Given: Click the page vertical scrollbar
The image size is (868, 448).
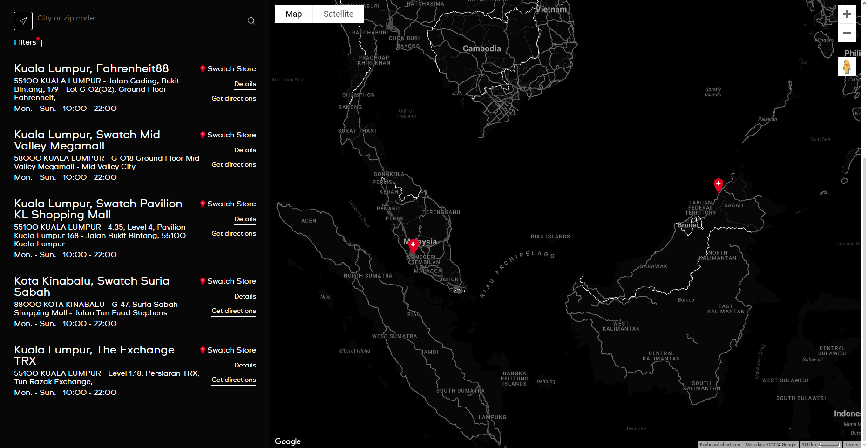Looking at the screenshot, I should tap(864, 298).
